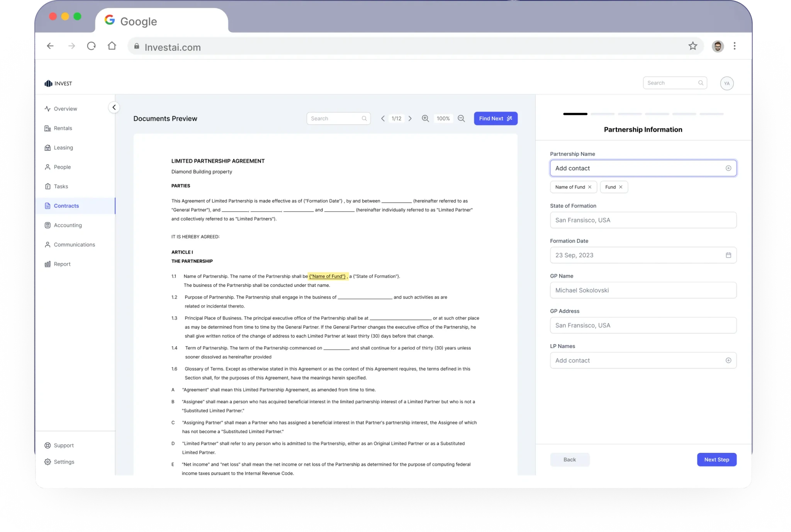The height and width of the screenshot is (532, 791).
Task: Go to previous document page arrow
Action: tap(383, 119)
